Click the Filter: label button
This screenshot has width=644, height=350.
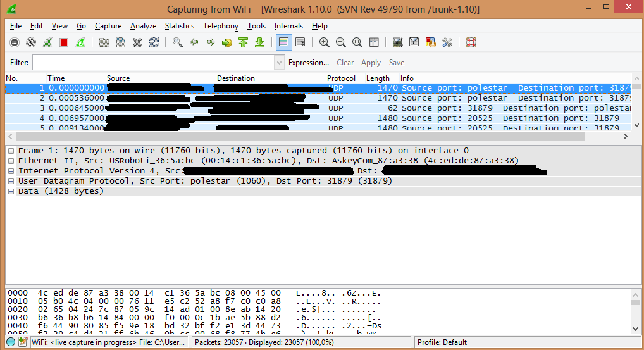tap(20, 63)
